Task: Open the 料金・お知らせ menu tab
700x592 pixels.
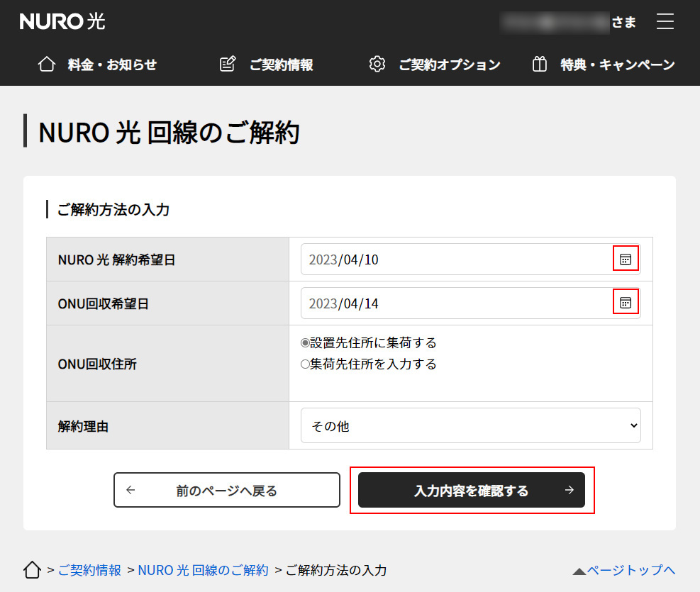Action: (x=112, y=65)
